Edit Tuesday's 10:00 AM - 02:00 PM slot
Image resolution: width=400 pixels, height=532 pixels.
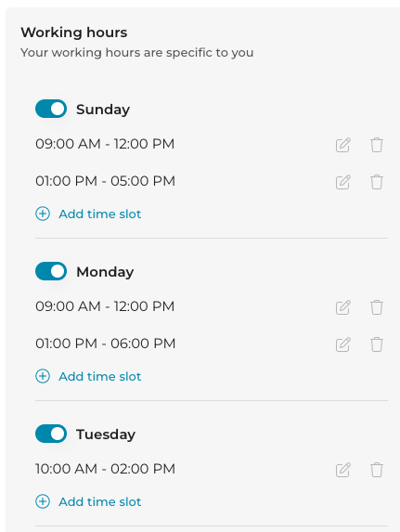(x=343, y=470)
